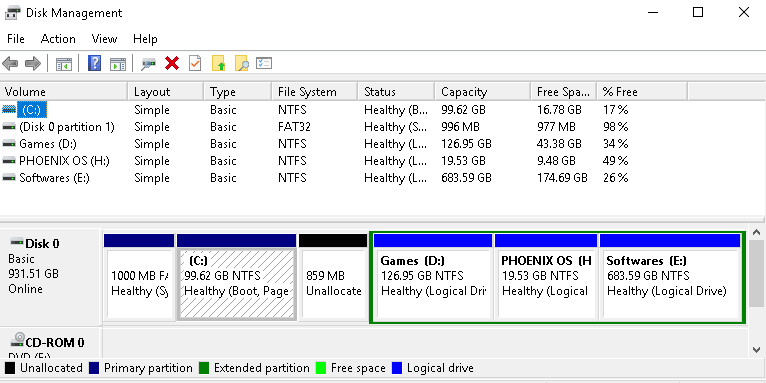Select Games (D:) in the volume list
The height and width of the screenshot is (383, 766).
point(48,144)
